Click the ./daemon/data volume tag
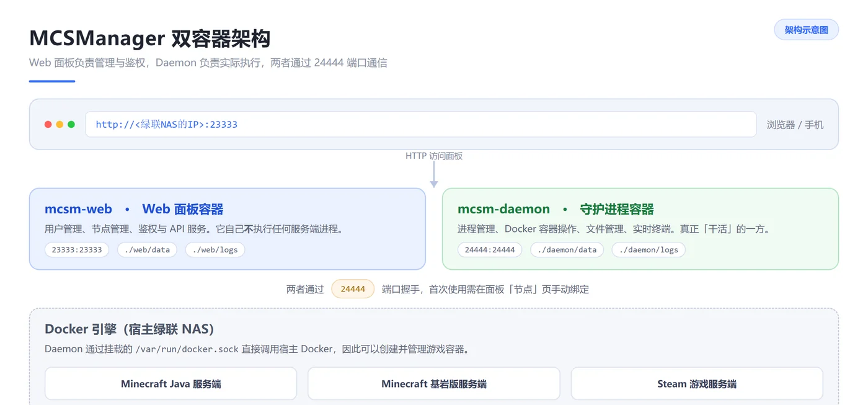Image resolution: width=868 pixels, height=405 pixels. (x=567, y=249)
